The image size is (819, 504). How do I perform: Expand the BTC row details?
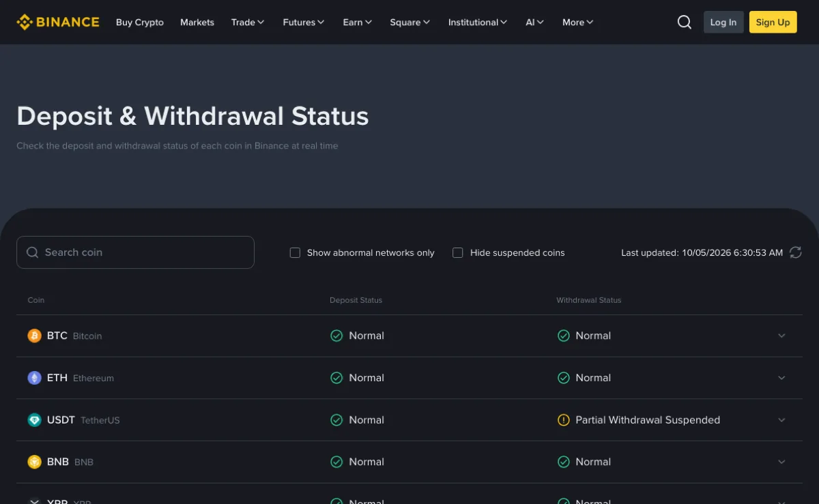(x=782, y=336)
